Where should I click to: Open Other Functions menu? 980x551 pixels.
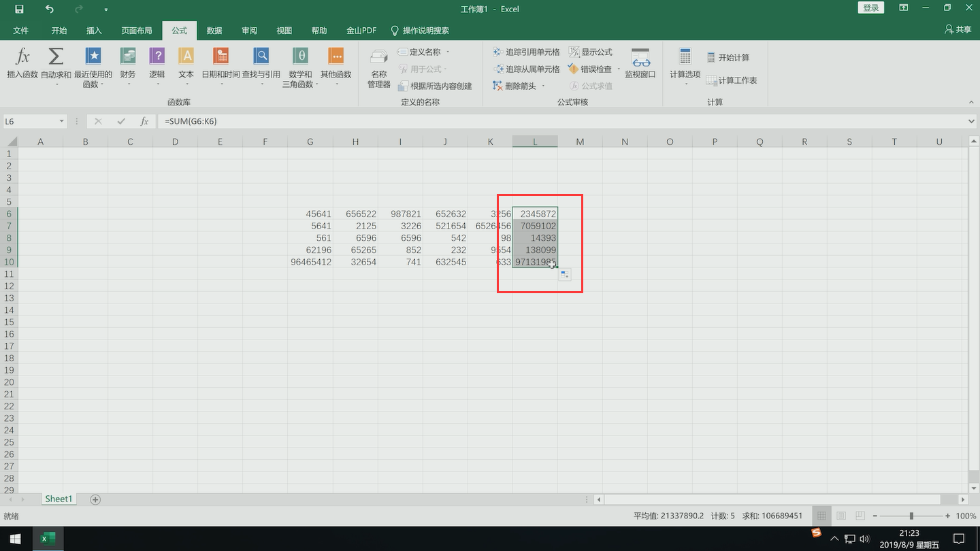tap(336, 65)
